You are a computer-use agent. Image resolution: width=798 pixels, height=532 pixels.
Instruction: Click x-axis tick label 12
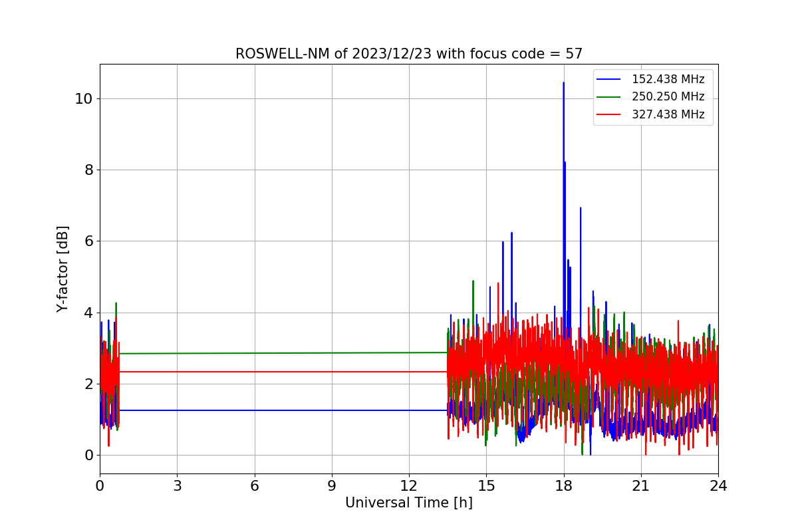coord(409,486)
